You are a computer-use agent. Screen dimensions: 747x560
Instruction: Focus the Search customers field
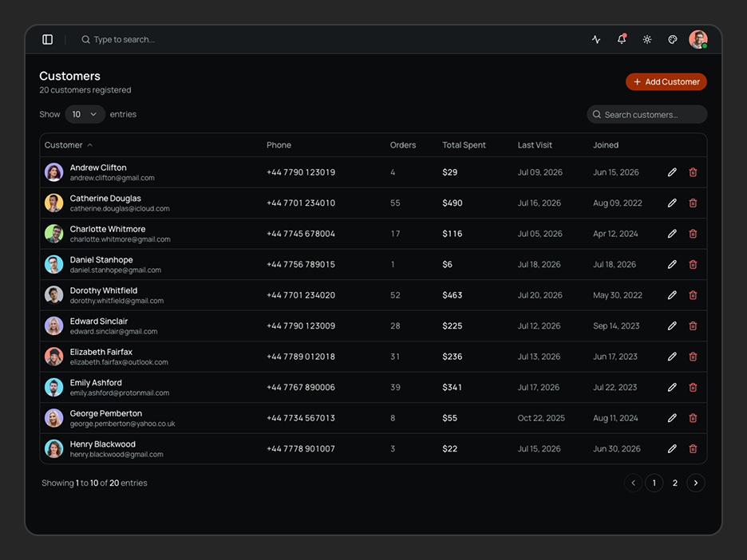[x=647, y=115]
